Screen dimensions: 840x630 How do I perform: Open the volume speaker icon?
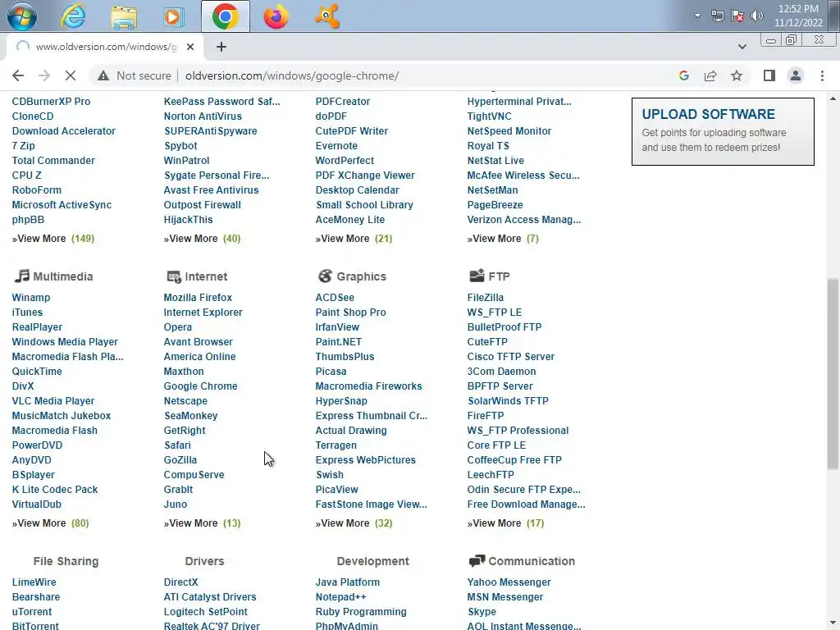click(757, 16)
